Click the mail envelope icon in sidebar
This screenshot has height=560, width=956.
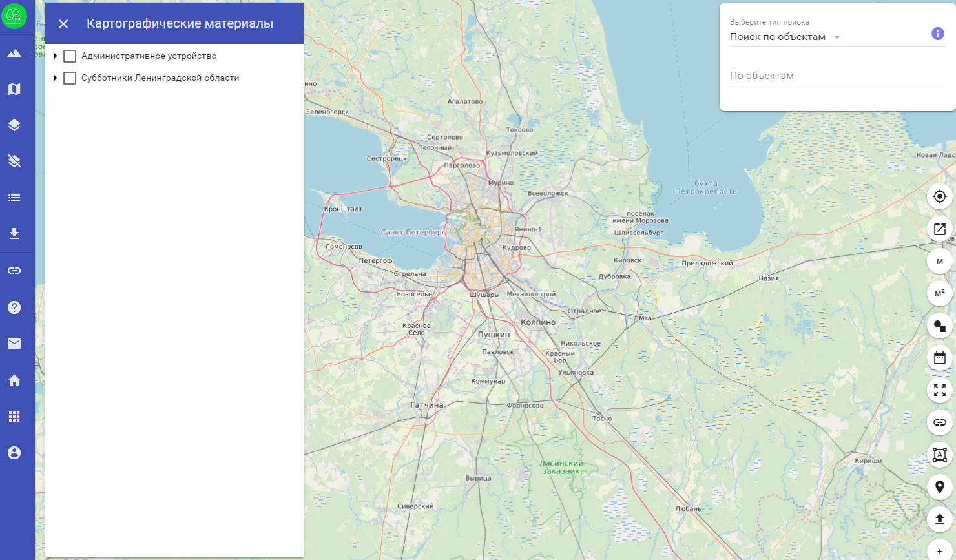14,344
